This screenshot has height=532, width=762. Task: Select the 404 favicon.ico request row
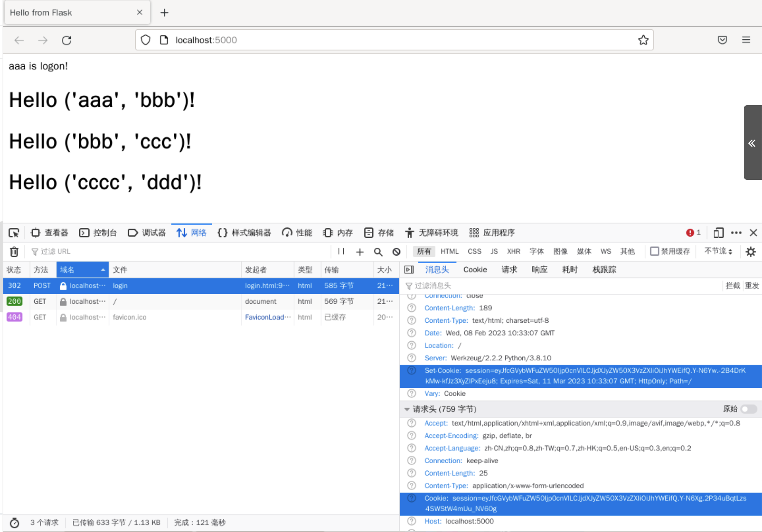pos(201,317)
